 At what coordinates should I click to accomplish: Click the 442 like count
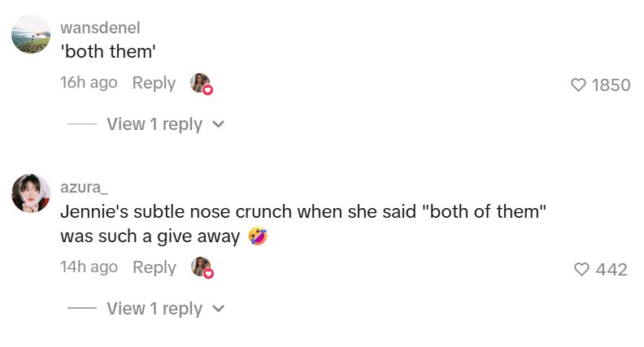point(611,269)
